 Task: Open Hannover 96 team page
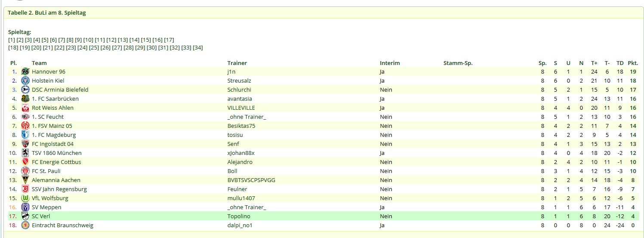click(x=49, y=71)
